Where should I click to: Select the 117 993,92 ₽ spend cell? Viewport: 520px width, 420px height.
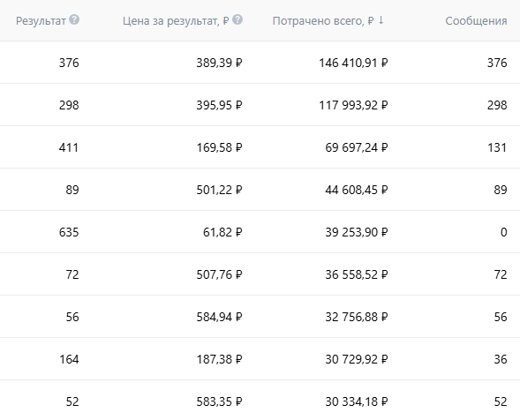tap(353, 105)
